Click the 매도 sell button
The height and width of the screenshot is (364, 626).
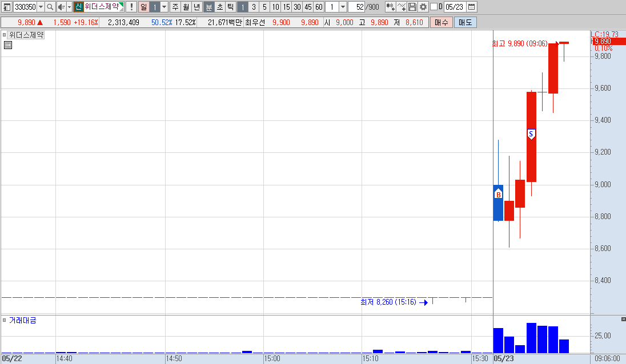coord(465,22)
